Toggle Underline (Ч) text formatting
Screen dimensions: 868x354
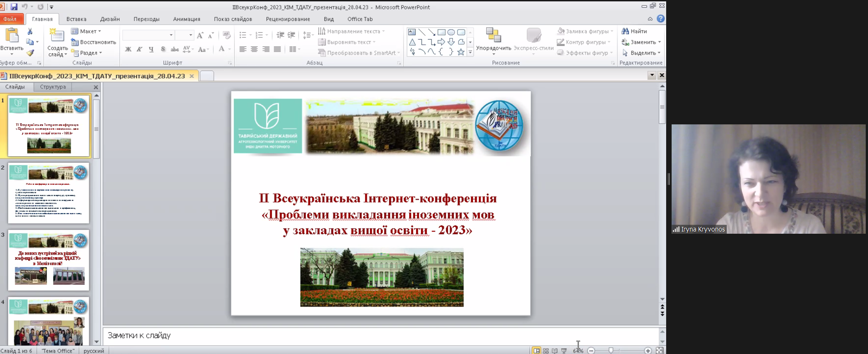[x=151, y=49]
